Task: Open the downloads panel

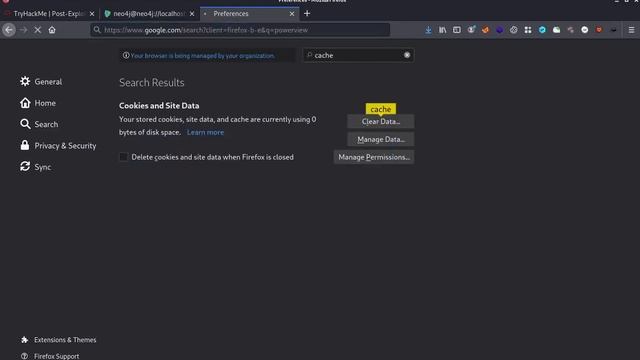Action: 428,30
